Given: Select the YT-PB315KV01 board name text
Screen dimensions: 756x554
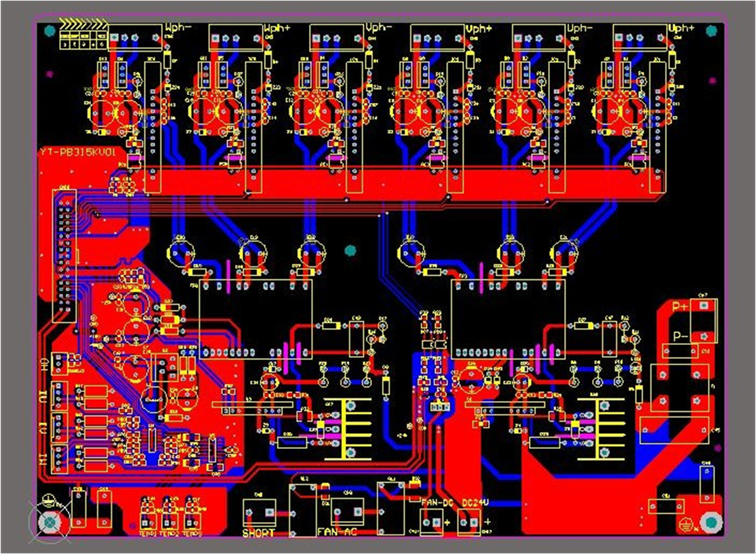Looking at the screenshot, I should click(78, 153).
